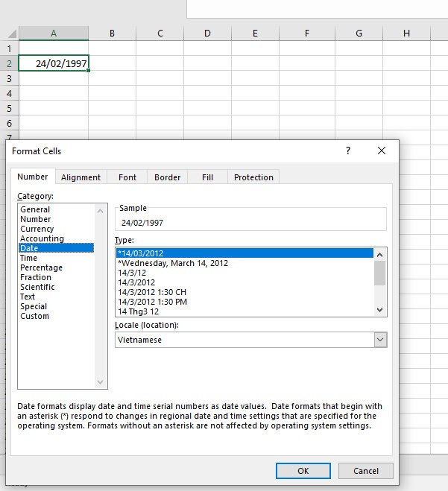Select row 4 header
Screen dimensions: 448x491
[10, 93]
